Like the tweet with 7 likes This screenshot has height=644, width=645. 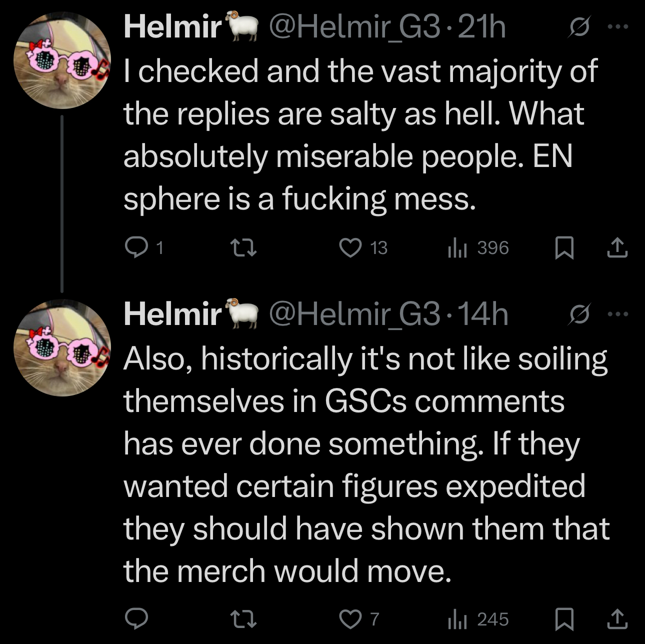[350, 619]
